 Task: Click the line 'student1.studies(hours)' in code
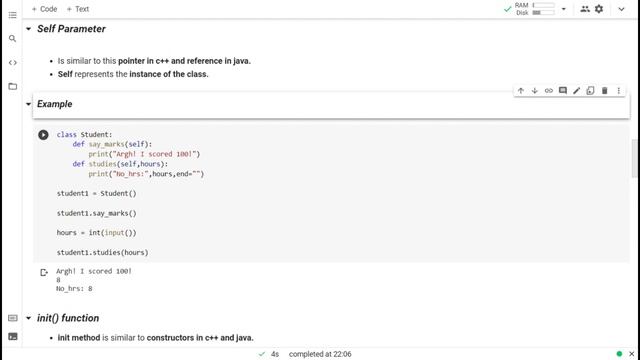click(102, 252)
